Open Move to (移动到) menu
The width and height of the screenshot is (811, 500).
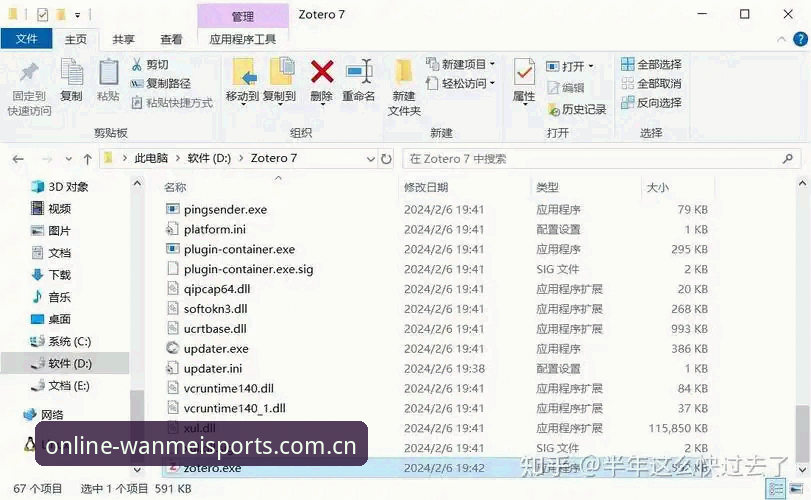[x=242, y=81]
